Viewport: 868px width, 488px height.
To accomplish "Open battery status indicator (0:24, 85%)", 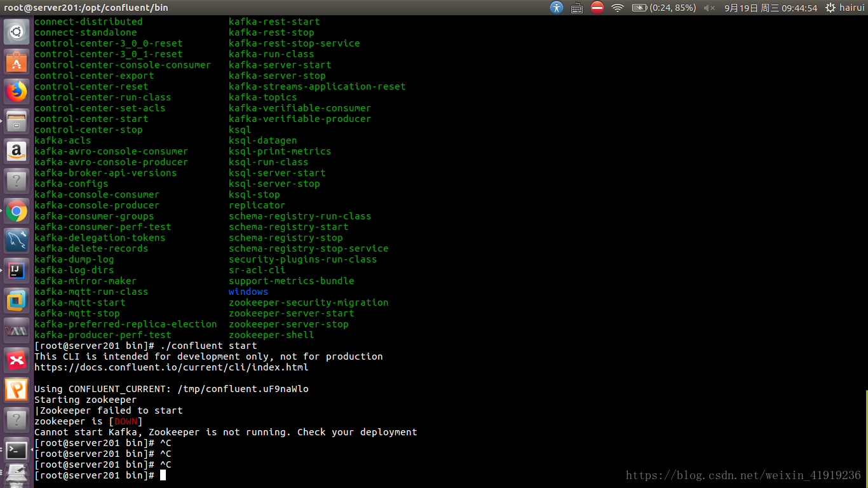I will click(664, 8).
